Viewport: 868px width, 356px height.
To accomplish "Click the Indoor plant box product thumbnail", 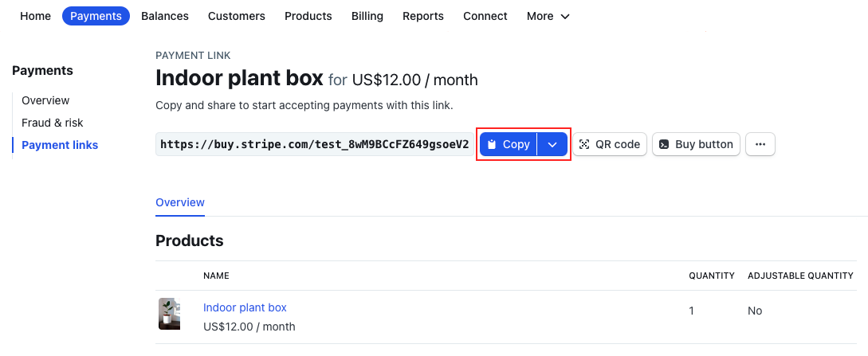I will [169, 314].
